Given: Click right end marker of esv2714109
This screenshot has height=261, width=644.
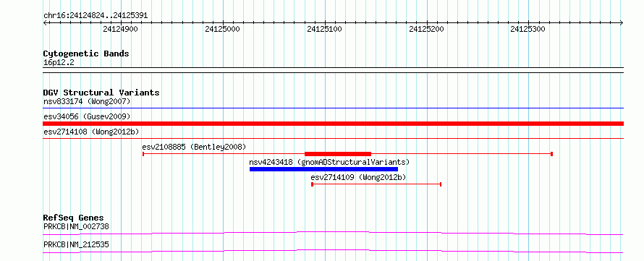Looking at the screenshot, I should 441,184.
